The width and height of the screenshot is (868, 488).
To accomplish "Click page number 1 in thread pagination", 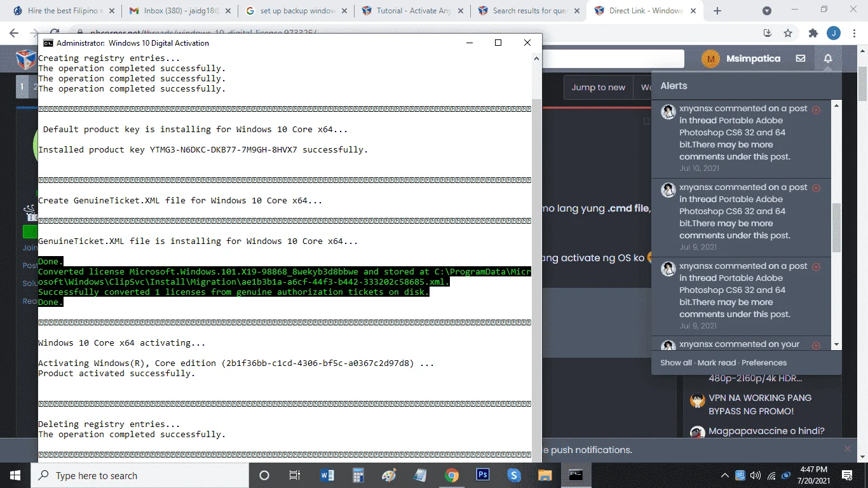I will pos(22,87).
